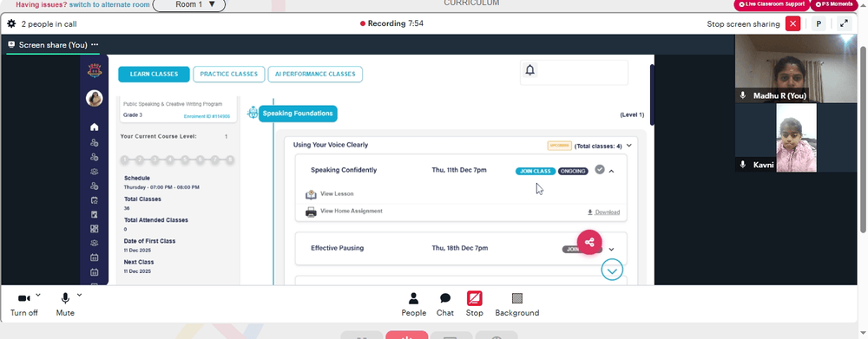
Task: Click the Screen share (You) tab
Action: tap(53, 45)
